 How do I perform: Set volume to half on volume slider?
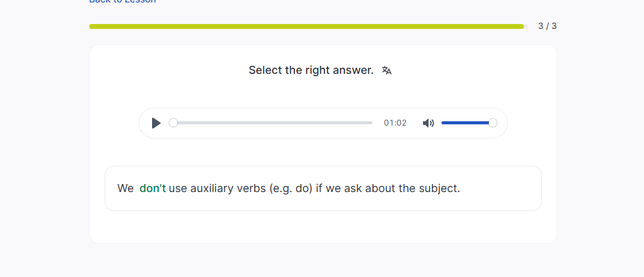pyautogui.click(x=467, y=123)
